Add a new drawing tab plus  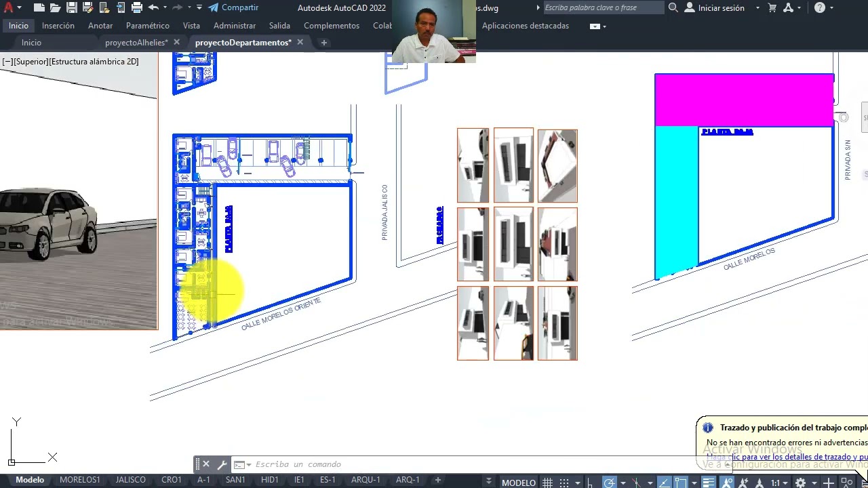click(x=324, y=43)
